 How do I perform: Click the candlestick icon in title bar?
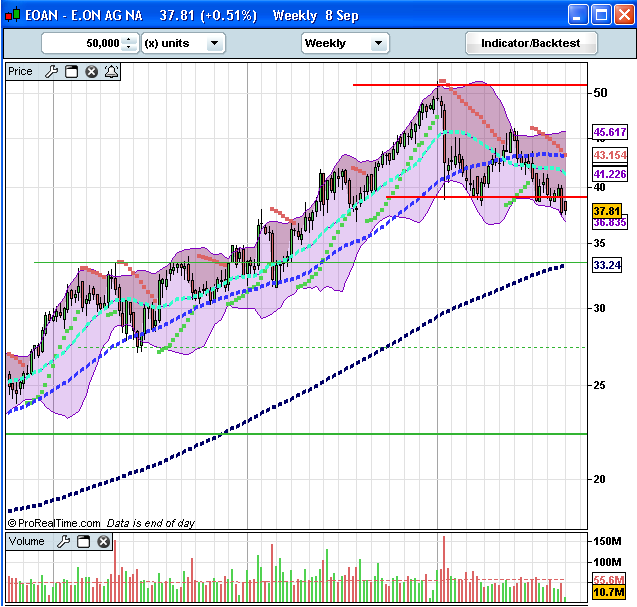coord(13,15)
